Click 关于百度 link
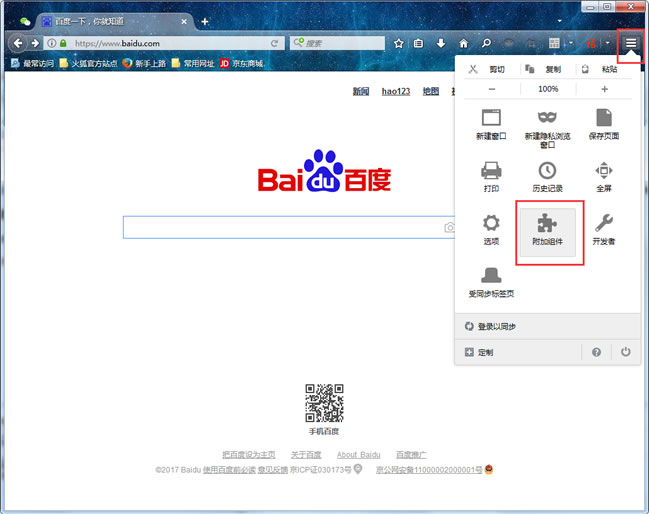649x514 pixels. tap(306, 455)
